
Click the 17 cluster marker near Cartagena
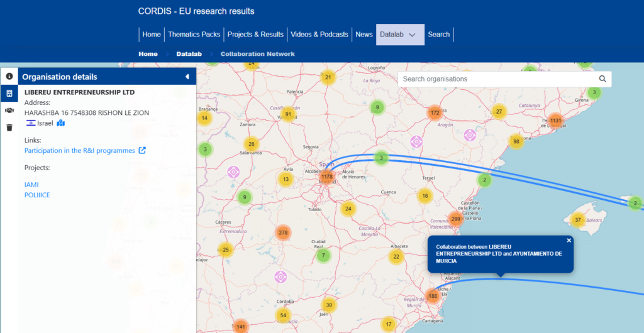(388, 324)
